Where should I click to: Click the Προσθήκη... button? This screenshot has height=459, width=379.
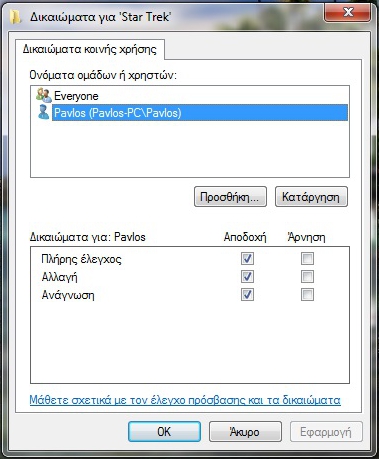click(x=230, y=197)
